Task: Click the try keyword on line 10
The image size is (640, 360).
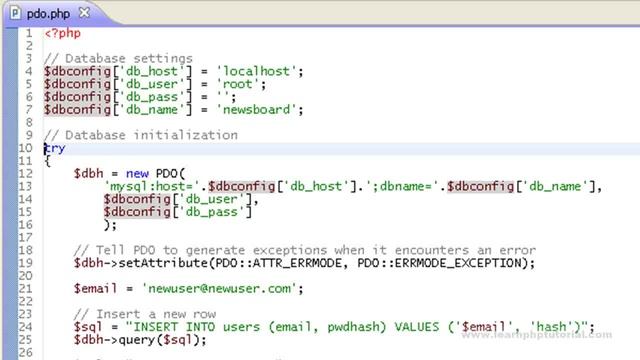Action: [x=55, y=148]
